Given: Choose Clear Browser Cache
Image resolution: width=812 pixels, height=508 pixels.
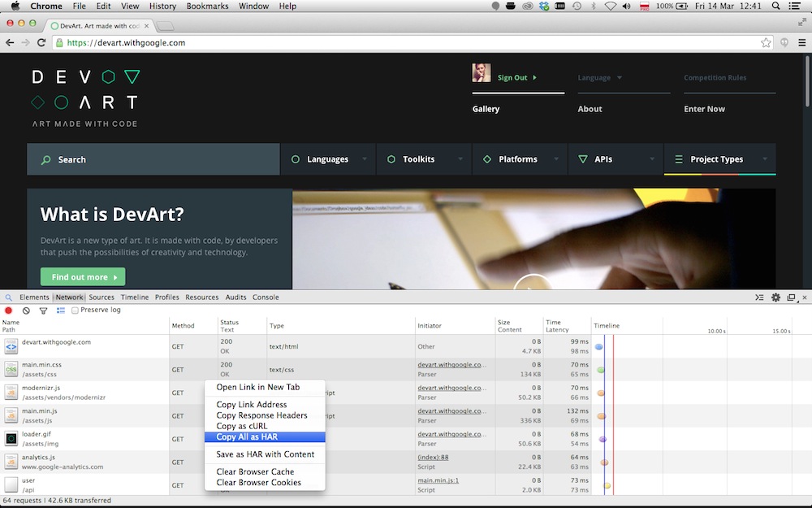Looking at the screenshot, I should click(x=265, y=471).
